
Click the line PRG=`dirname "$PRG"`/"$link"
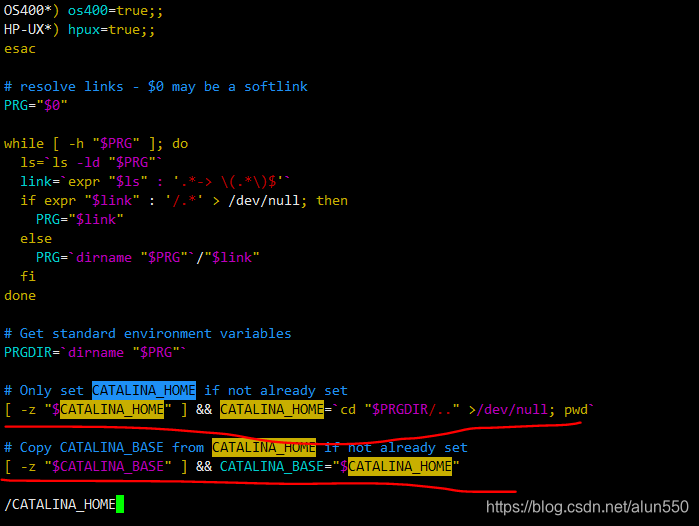(x=148, y=257)
